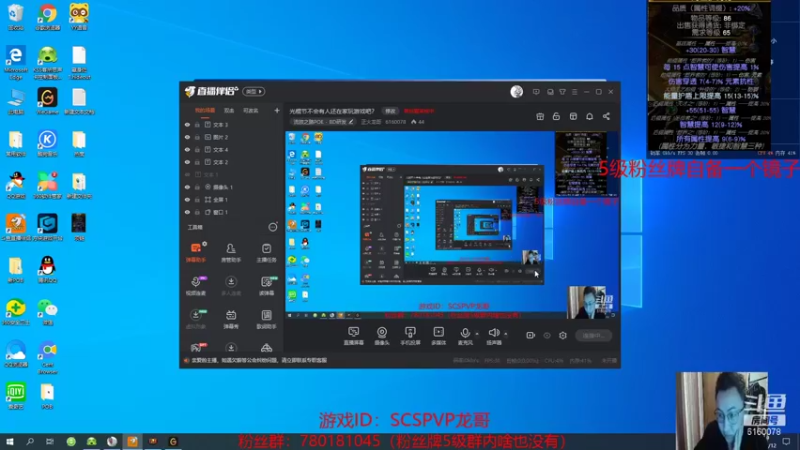Open the 歌词助手 tool

point(266,319)
